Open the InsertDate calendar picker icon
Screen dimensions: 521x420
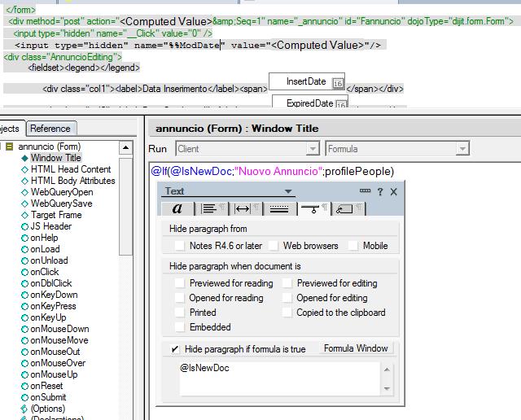[x=338, y=83]
